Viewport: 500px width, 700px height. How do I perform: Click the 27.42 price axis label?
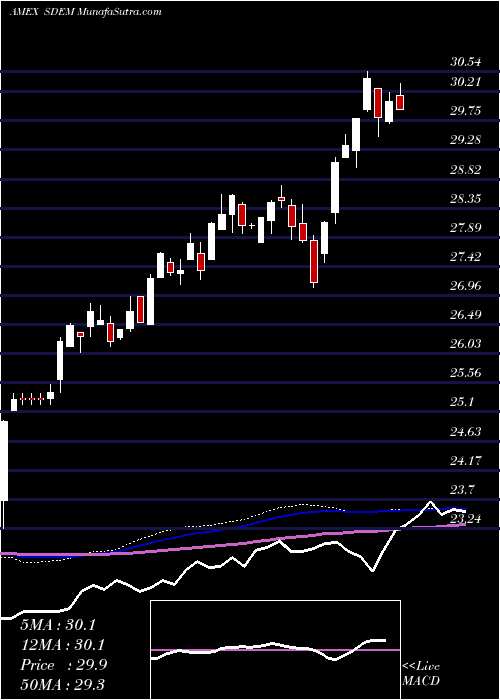tap(466, 257)
